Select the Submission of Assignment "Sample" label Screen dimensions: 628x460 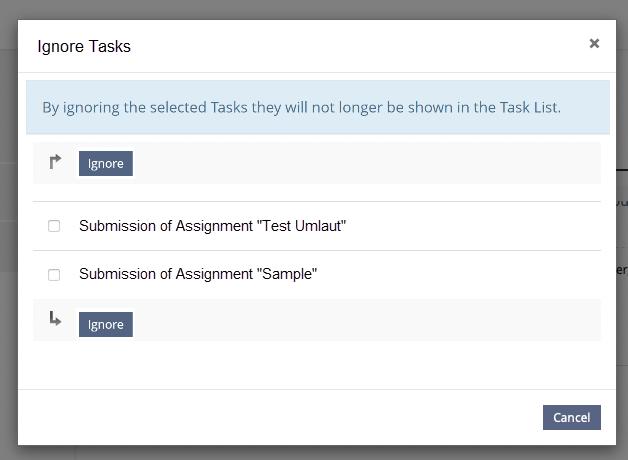(198, 274)
